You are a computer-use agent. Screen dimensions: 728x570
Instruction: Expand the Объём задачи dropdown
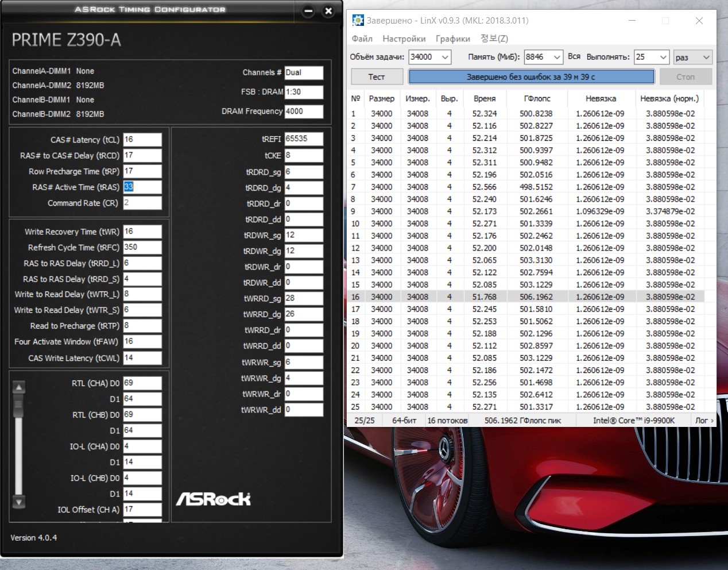pos(446,57)
